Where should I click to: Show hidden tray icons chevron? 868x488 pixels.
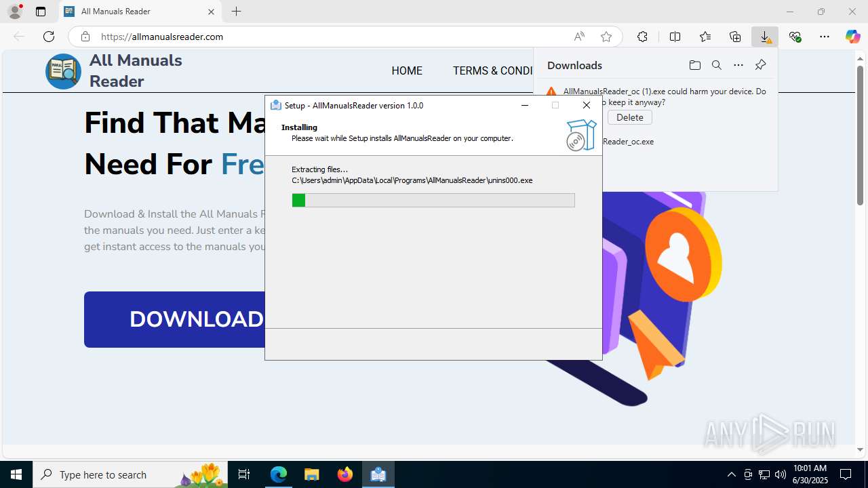(731, 474)
